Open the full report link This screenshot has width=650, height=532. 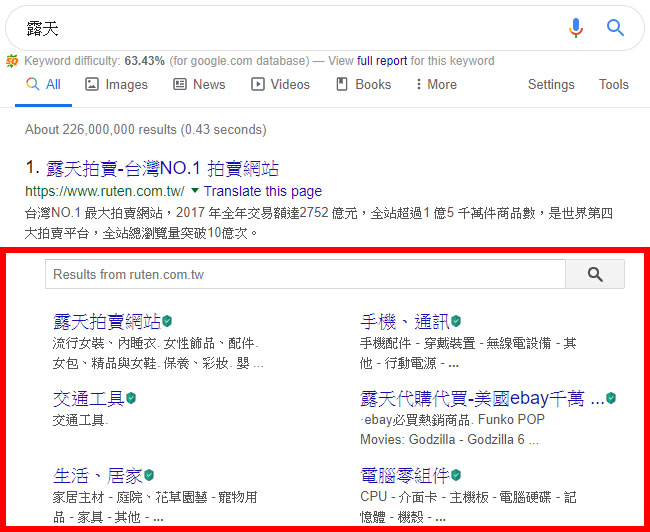[x=382, y=61]
